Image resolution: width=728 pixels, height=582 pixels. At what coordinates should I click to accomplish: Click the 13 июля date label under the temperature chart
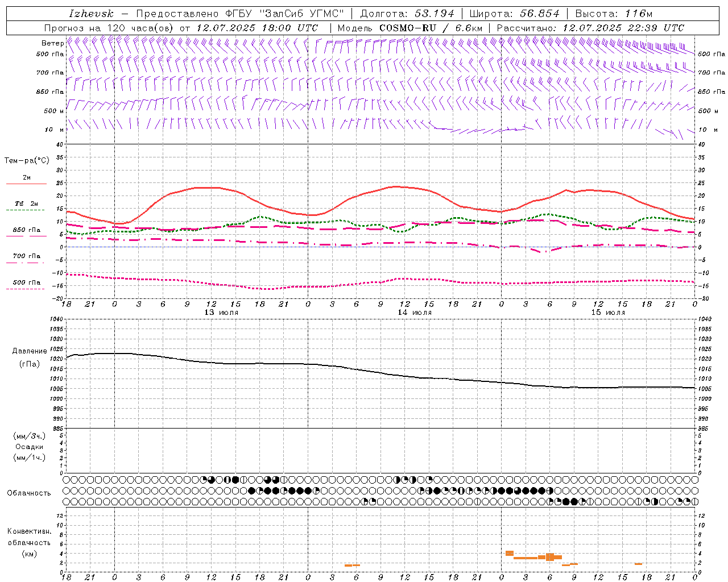click(x=222, y=313)
